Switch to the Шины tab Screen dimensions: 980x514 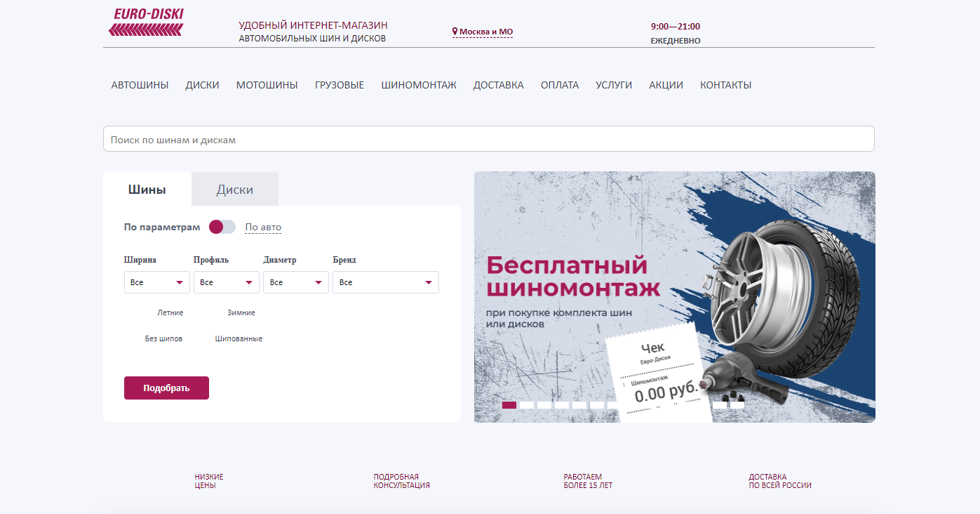click(x=147, y=190)
